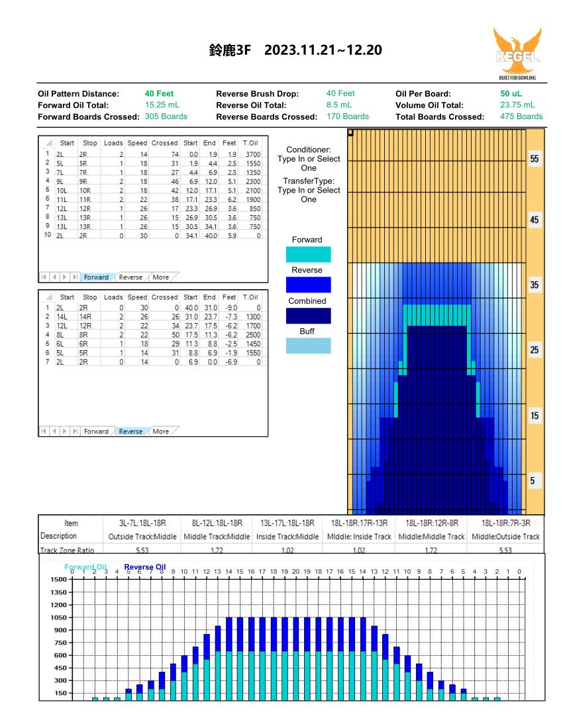The width and height of the screenshot is (563, 728).
Task: Click the '305 Boards' value
Action: click(x=166, y=116)
